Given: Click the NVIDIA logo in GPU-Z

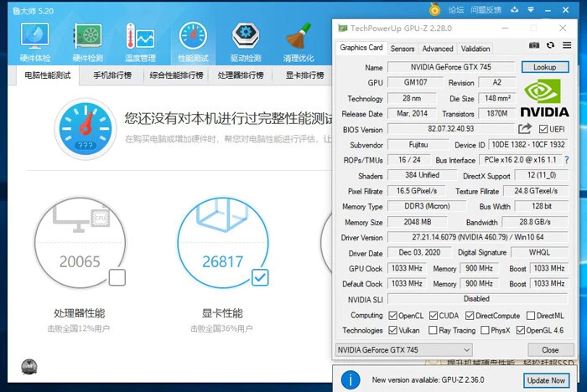Looking at the screenshot, I should (x=545, y=98).
